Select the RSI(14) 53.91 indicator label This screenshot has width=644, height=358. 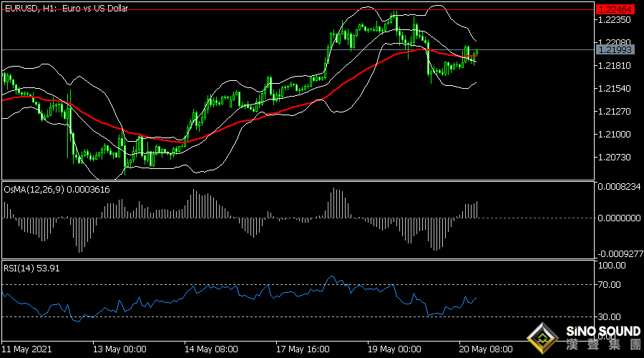coord(31,268)
